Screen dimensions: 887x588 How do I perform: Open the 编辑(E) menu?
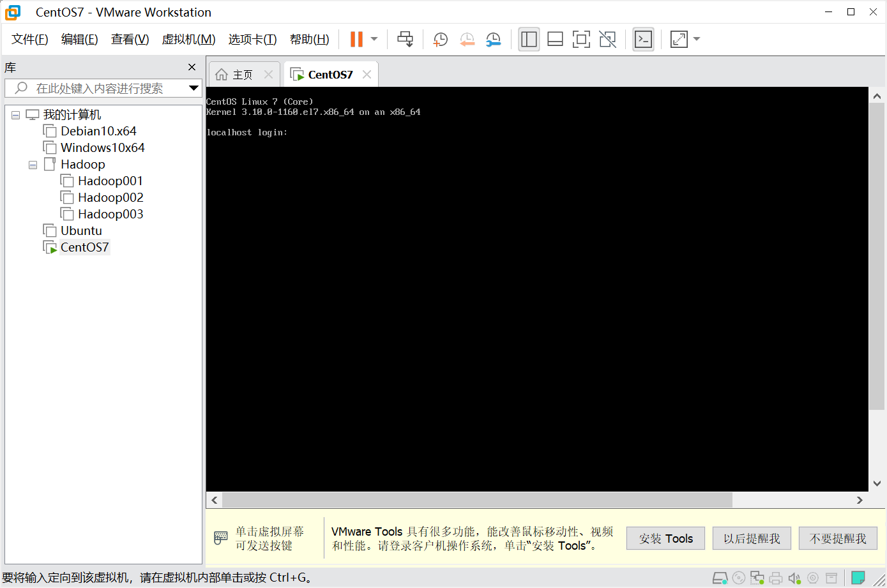click(80, 40)
